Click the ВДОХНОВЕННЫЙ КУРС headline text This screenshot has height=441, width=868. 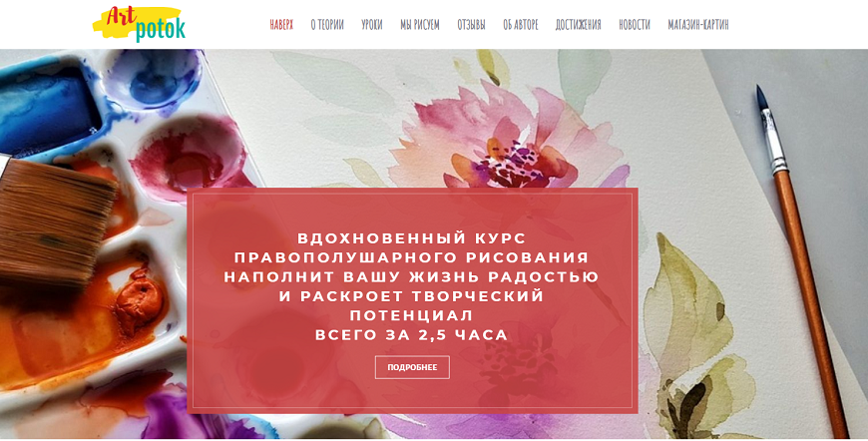coord(411,238)
